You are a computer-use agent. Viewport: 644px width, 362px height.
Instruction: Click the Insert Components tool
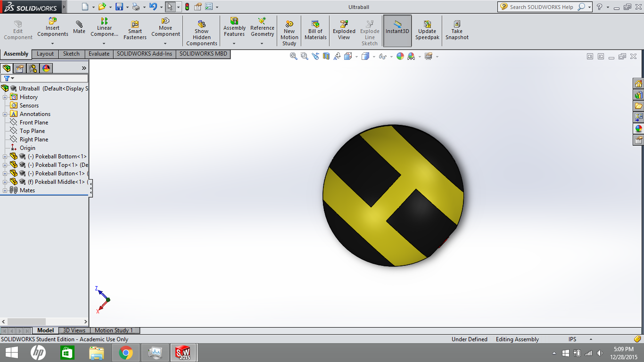[53, 27]
